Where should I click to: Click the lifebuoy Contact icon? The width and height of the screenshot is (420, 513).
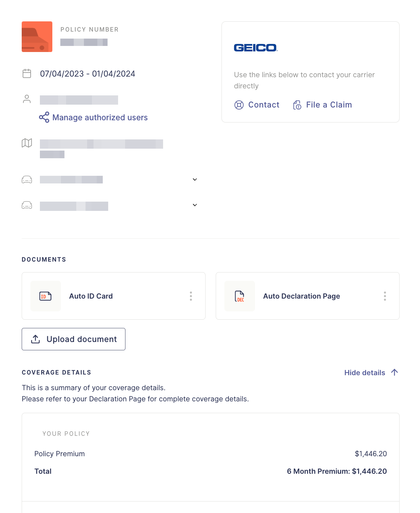(239, 105)
